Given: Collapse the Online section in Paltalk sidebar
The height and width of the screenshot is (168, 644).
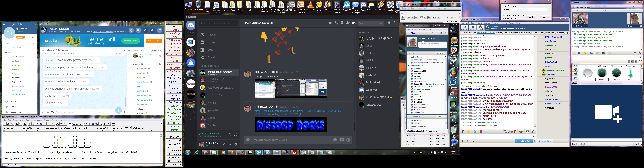Looking at the screenshot, I should [x=33, y=52].
